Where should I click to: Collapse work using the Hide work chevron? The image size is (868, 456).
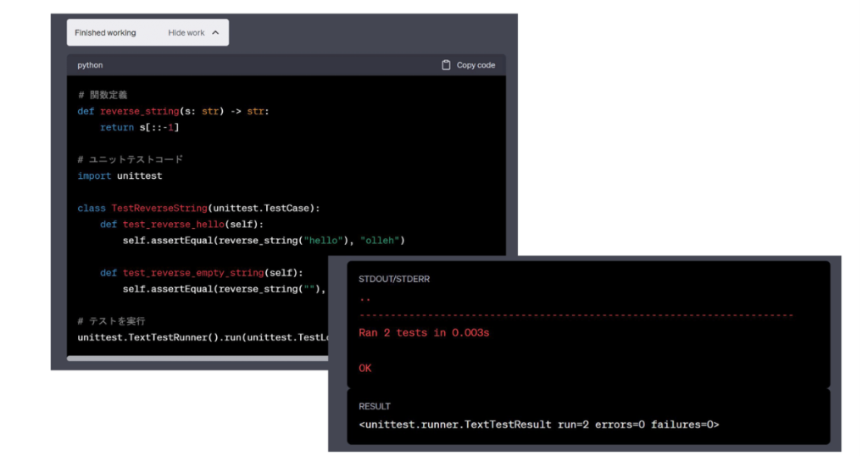215,33
